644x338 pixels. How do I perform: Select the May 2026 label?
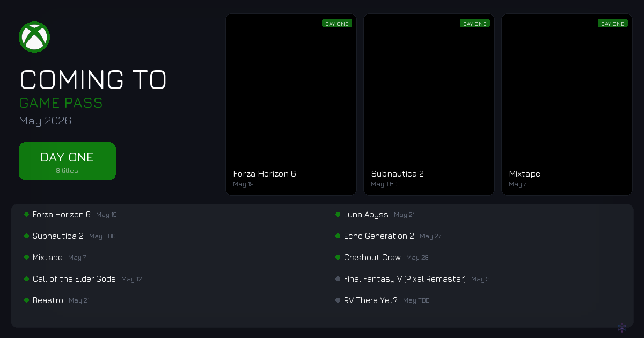coord(45,121)
